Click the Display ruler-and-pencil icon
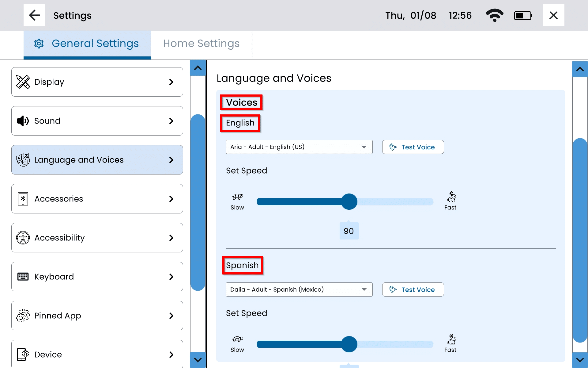Viewport: 588px width, 368px height. (x=23, y=82)
